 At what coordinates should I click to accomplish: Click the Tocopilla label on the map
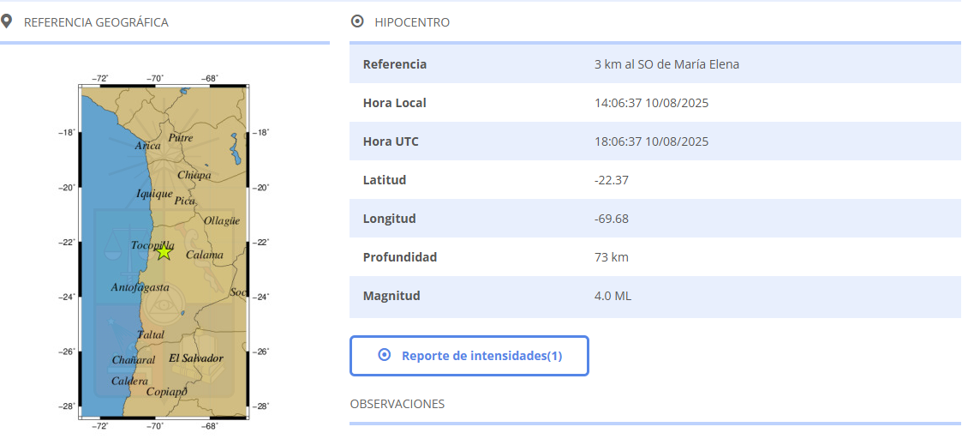click(152, 246)
